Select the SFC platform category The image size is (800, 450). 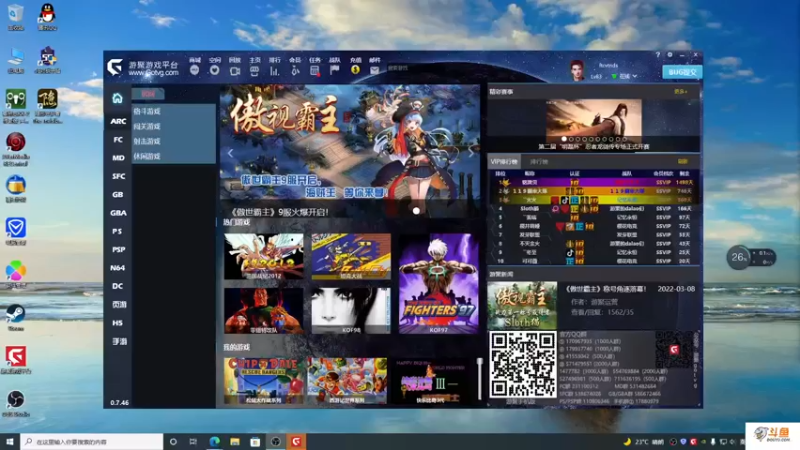click(x=118, y=176)
